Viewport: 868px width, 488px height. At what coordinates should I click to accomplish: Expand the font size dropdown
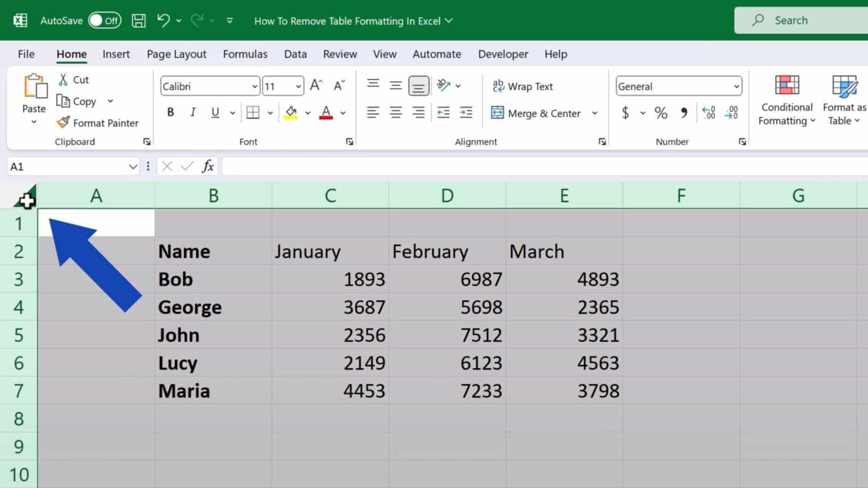pos(298,86)
